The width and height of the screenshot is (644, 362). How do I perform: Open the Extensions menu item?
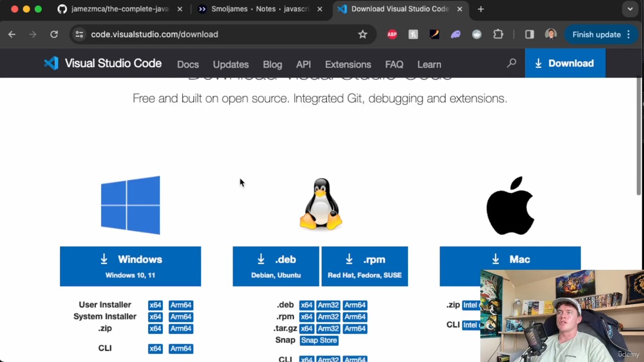point(348,64)
